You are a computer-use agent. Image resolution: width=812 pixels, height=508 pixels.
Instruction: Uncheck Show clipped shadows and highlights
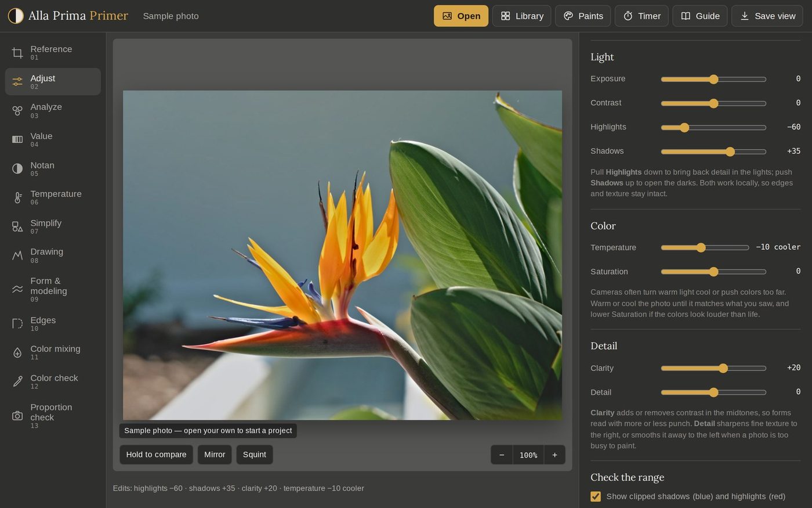pos(596,496)
